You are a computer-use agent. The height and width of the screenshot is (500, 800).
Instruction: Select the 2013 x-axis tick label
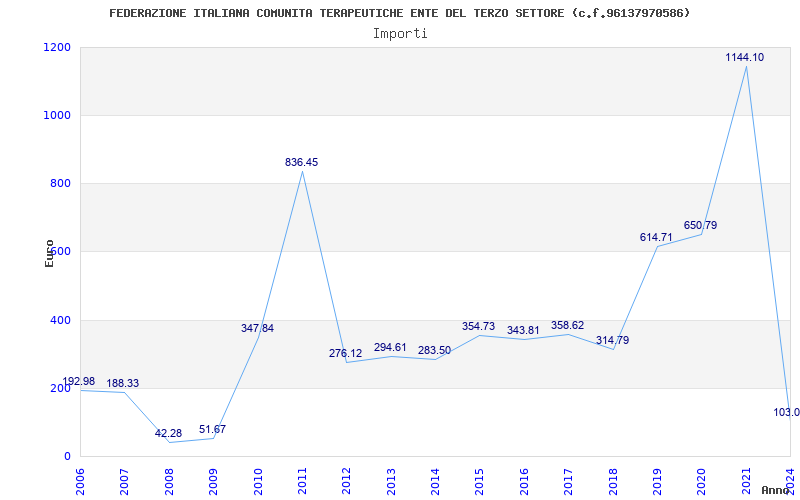pyautogui.click(x=391, y=481)
